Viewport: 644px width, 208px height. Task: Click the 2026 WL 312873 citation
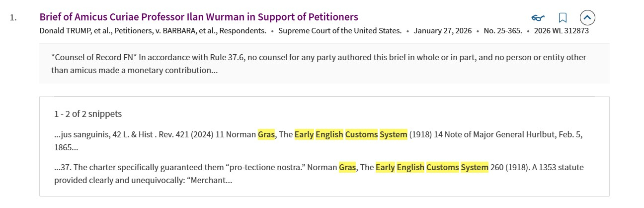tap(561, 31)
